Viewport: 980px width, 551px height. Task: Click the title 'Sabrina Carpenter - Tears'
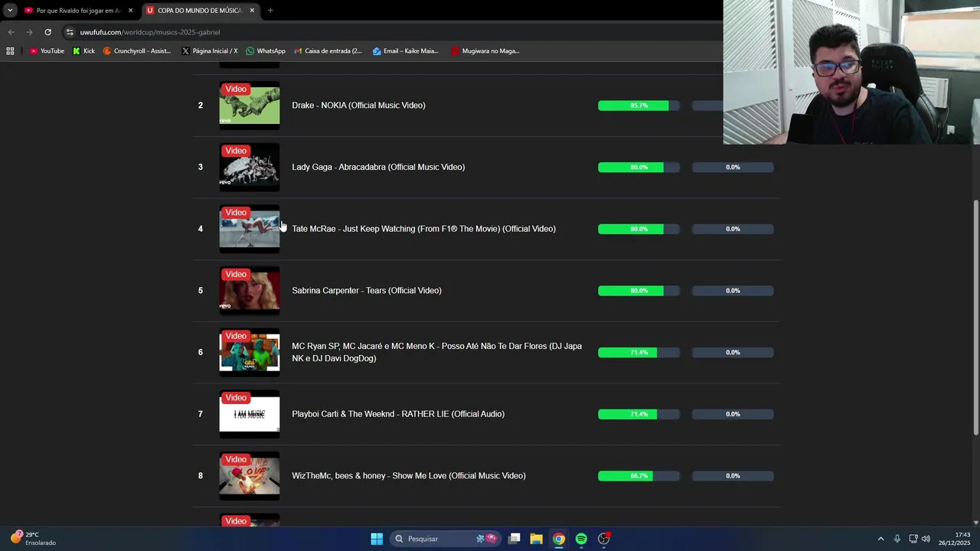coord(367,291)
